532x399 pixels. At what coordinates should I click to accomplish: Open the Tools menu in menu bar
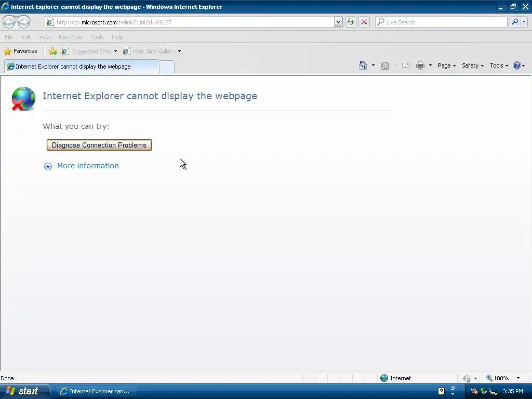97,37
